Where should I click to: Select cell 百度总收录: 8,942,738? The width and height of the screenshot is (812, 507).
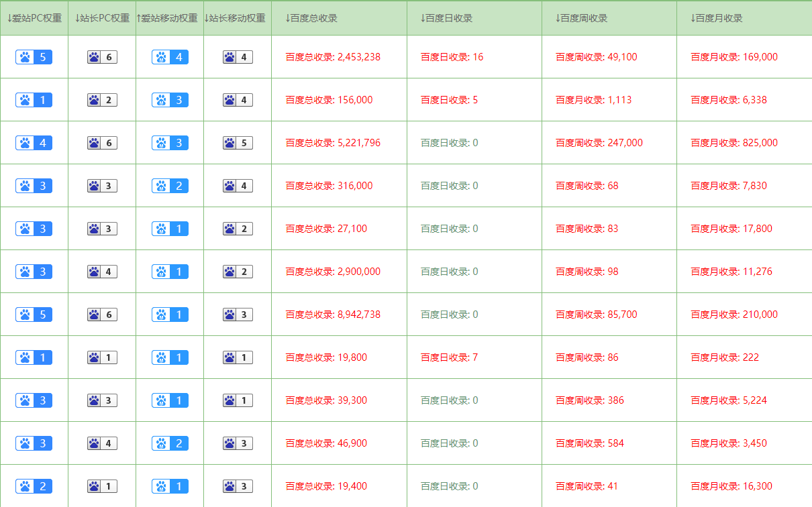point(333,315)
